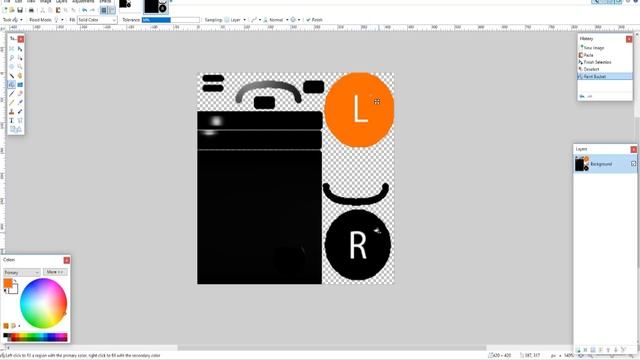640x360 pixels.
Task: Select the Move Selected Pixels tool
Action: [20, 49]
